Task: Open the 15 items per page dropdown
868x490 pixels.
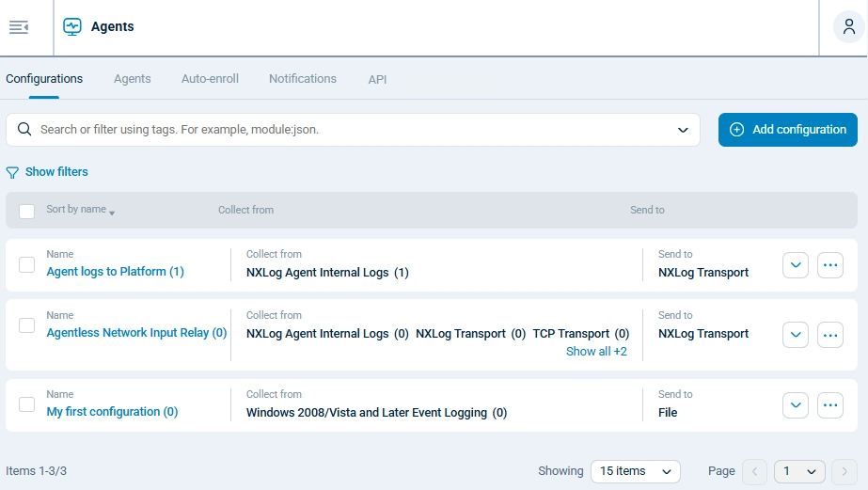Action: (635, 471)
